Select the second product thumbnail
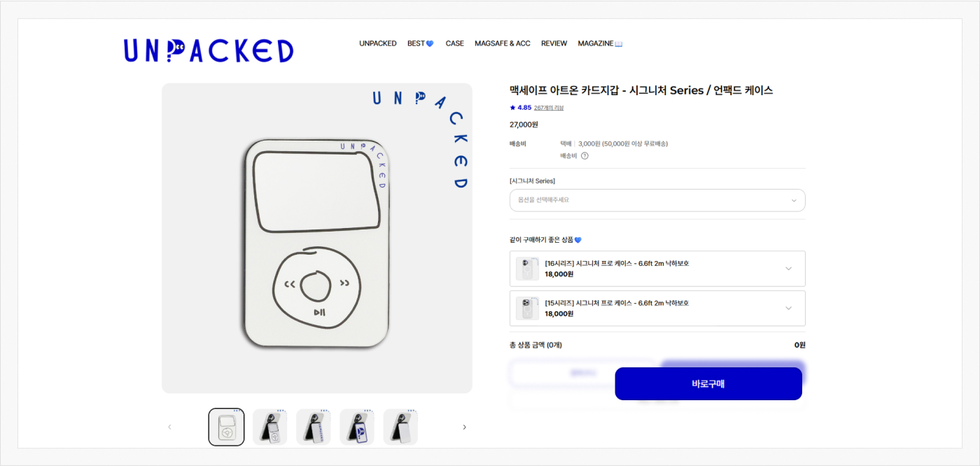Image resolution: width=980 pixels, height=466 pixels. click(270, 427)
